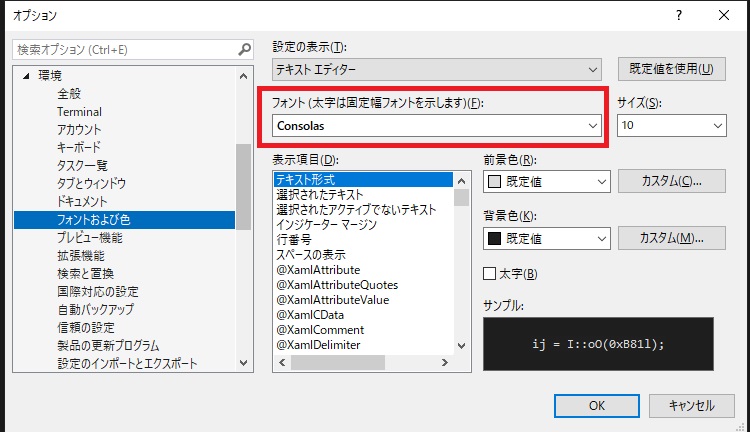Image resolution: width=750 pixels, height=432 pixels.
Task: Click the 前景色 カスタム button
Action: [669, 182]
